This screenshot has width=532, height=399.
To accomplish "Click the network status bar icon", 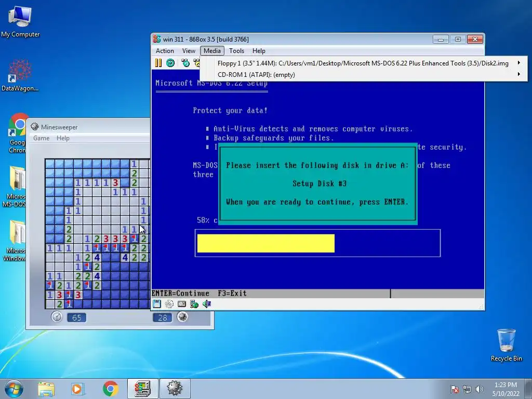I will 194,304.
